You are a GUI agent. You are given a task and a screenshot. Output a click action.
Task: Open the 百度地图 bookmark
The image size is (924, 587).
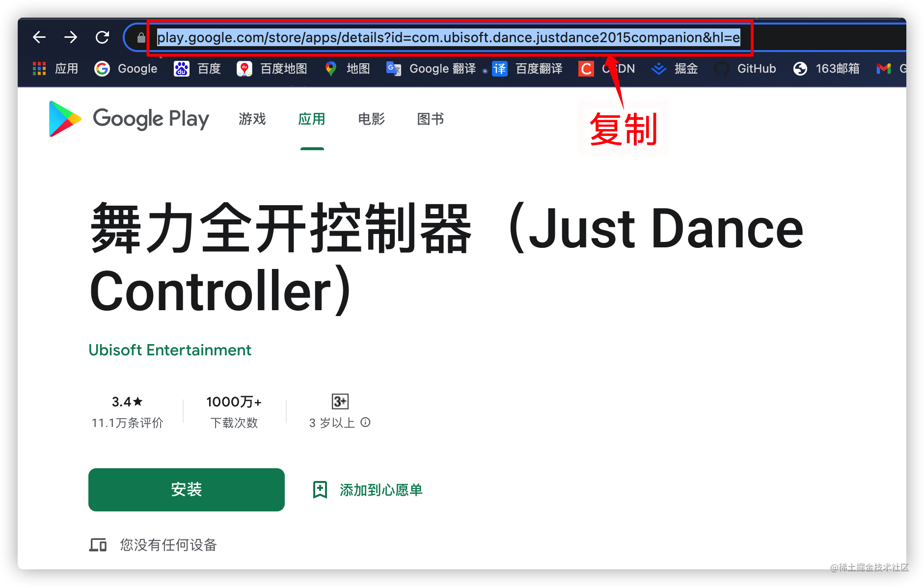[272, 69]
